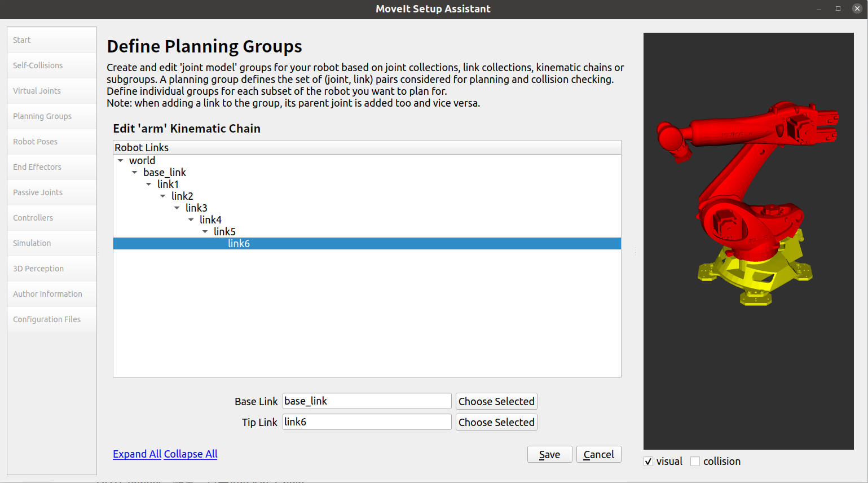Go to the Configuration Files tab
This screenshot has height=483, width=868.
click(51, 319)
